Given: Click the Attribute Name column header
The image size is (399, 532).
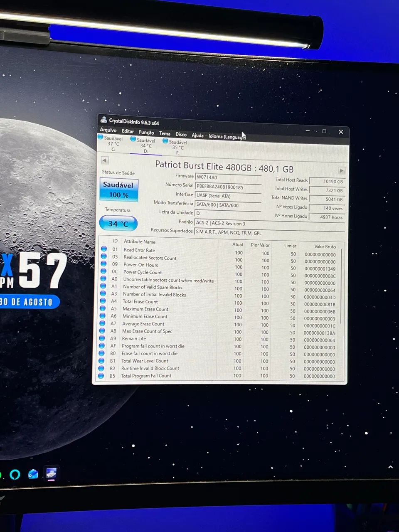Looking at the screenshot, I should (140, 241).
